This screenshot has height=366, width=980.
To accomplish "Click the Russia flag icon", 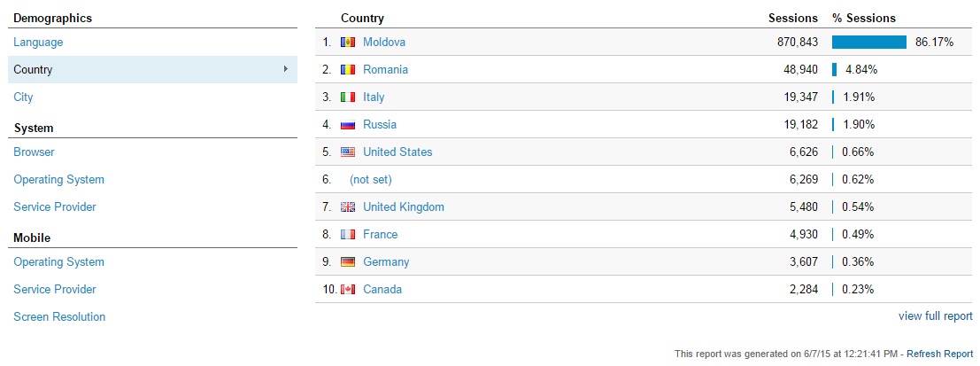I will tap(348, 125).
